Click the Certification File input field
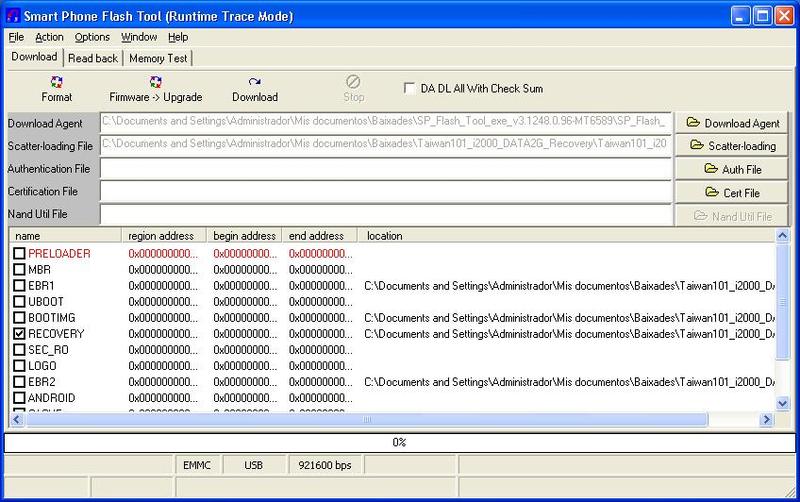Viewport: 800px width, 502px height. tap(386, 191)
